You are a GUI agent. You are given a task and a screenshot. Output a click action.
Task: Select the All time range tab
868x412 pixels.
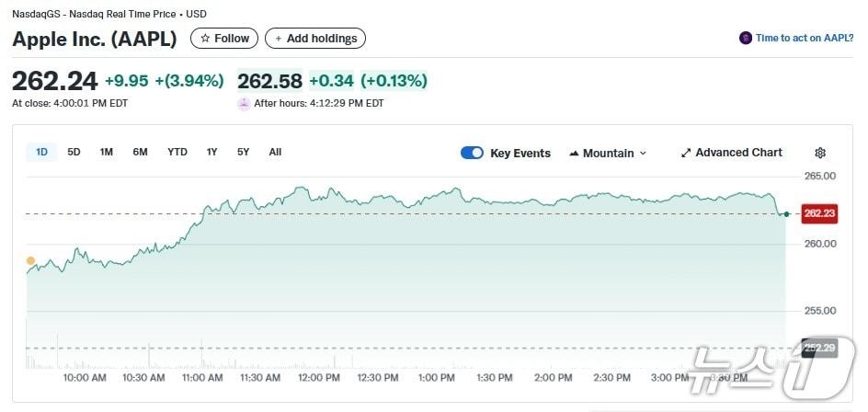click(x=275, y=152)
